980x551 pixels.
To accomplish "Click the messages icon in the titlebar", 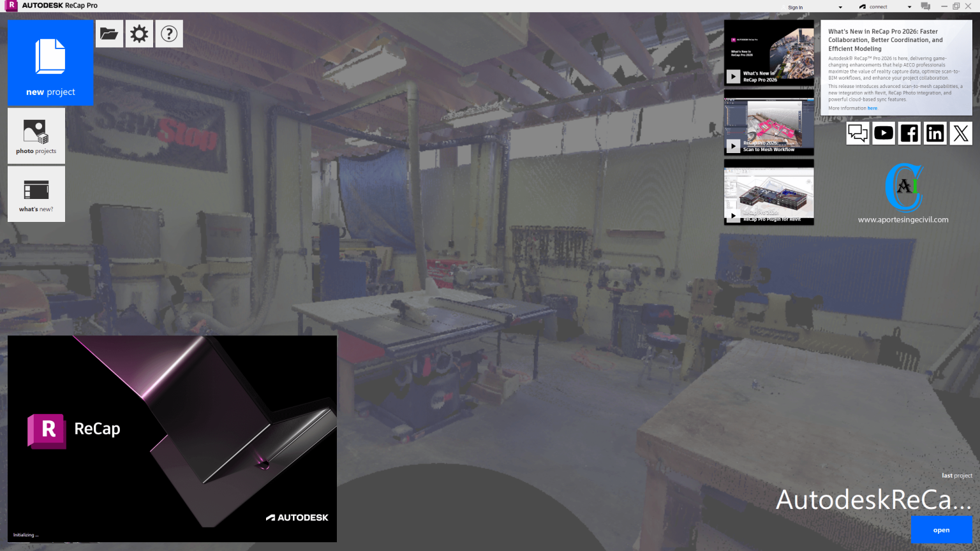I will click(925, 6).
